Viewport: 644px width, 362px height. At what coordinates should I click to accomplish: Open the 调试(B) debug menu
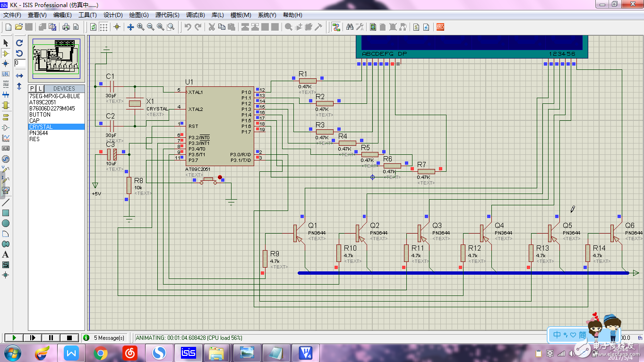click(195, 15)
